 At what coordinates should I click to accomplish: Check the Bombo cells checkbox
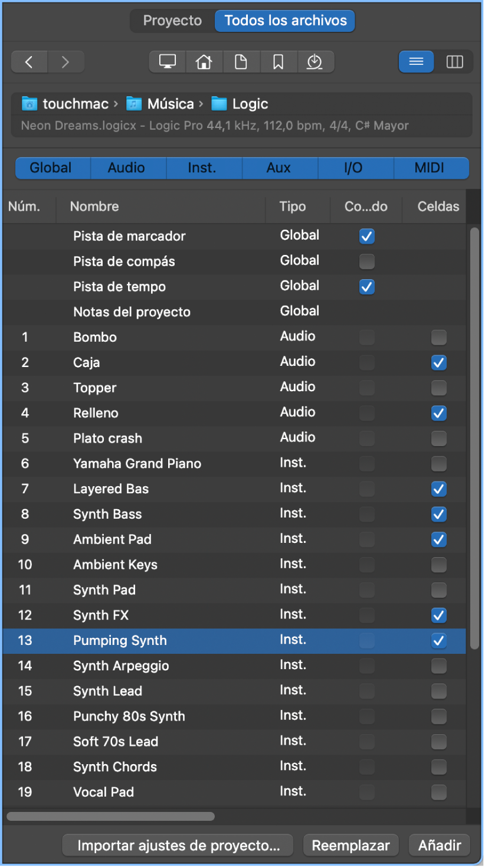coord(438,338)
